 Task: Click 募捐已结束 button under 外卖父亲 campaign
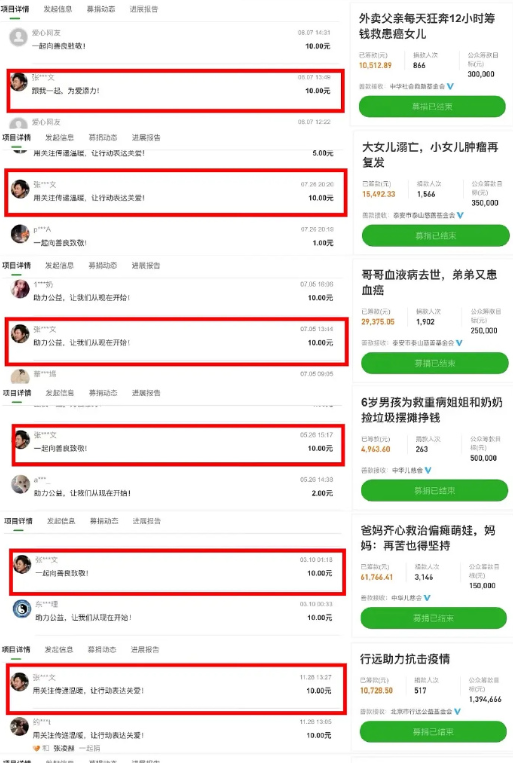[432, 106]
